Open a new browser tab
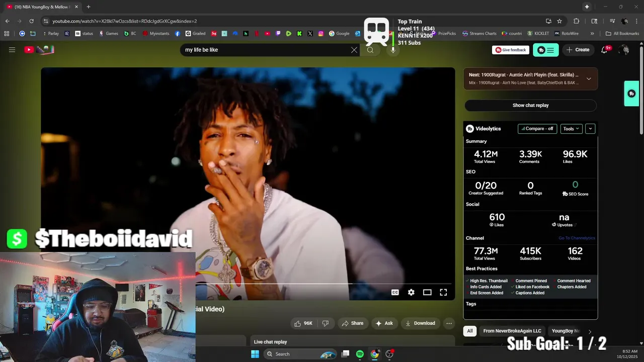The image size is (644, 362). tap(89, 7)
